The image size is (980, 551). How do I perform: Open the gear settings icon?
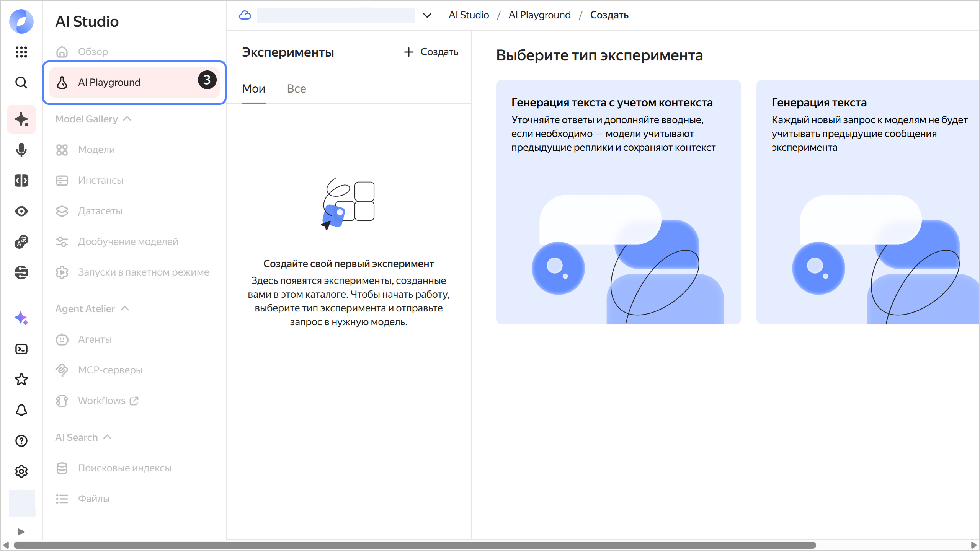[x=21, y=471]
